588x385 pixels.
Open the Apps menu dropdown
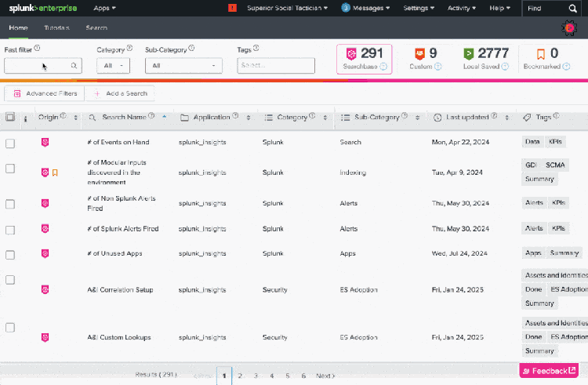[x=104, y=8]
